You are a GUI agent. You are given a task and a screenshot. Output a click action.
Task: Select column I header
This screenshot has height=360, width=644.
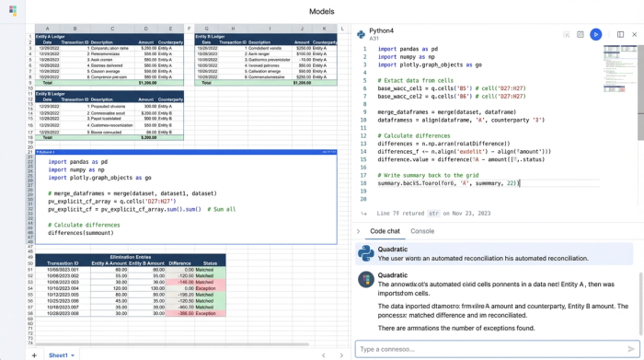[270, 29]
